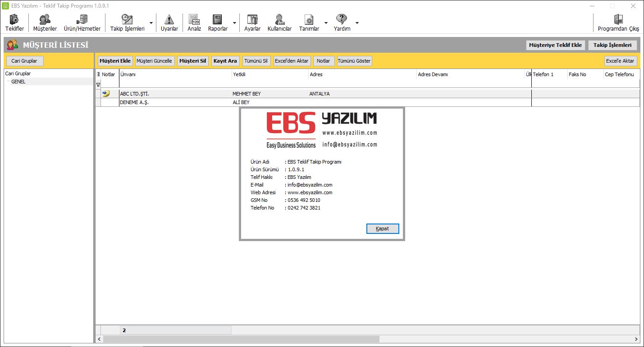
Task: Click the Faks No column header
Action: pyautogui.click(x=586, y=74)
